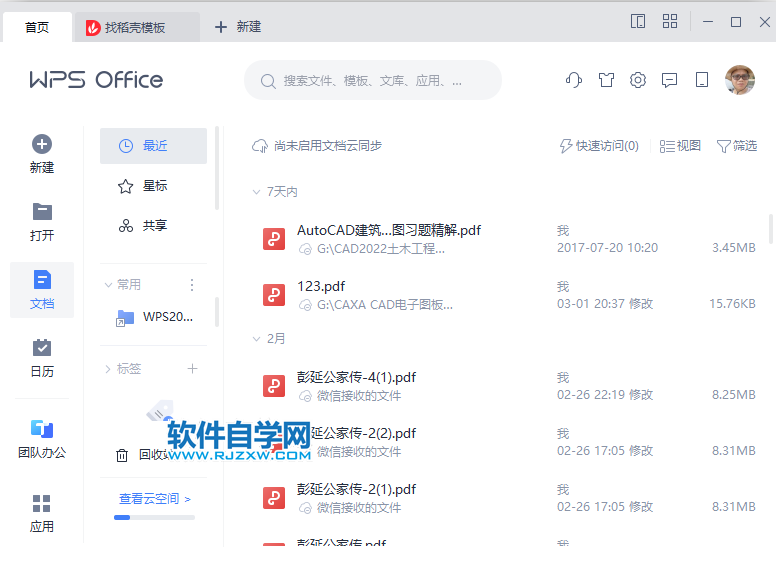Screen dimensions: 776x561
Task: Expand the 标签 section chevron
Action: (x=108, y=369)
